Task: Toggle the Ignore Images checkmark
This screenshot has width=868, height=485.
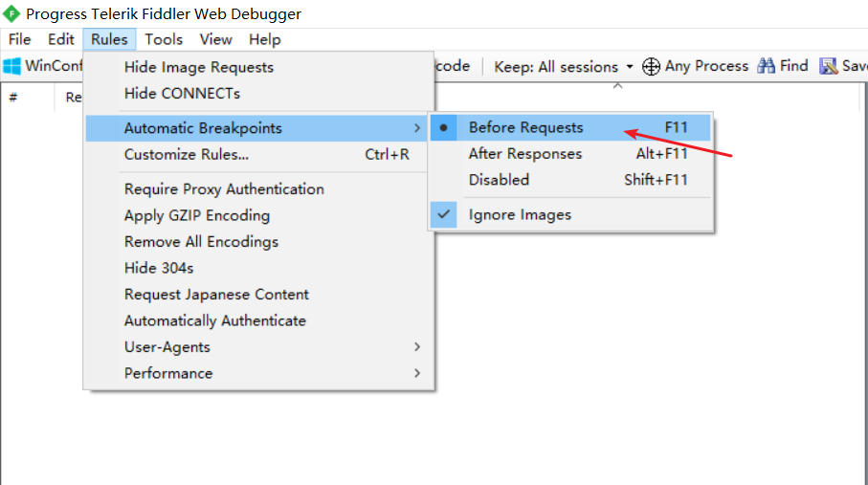Action: tap(520, 214)
